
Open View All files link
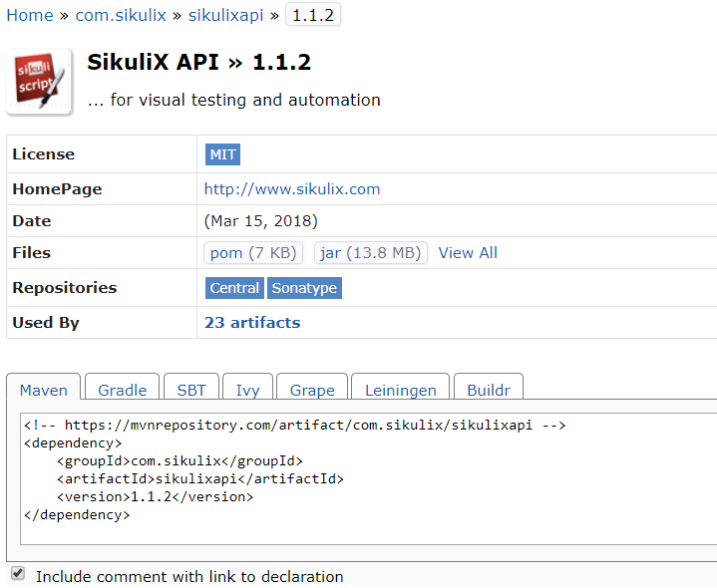468,253
